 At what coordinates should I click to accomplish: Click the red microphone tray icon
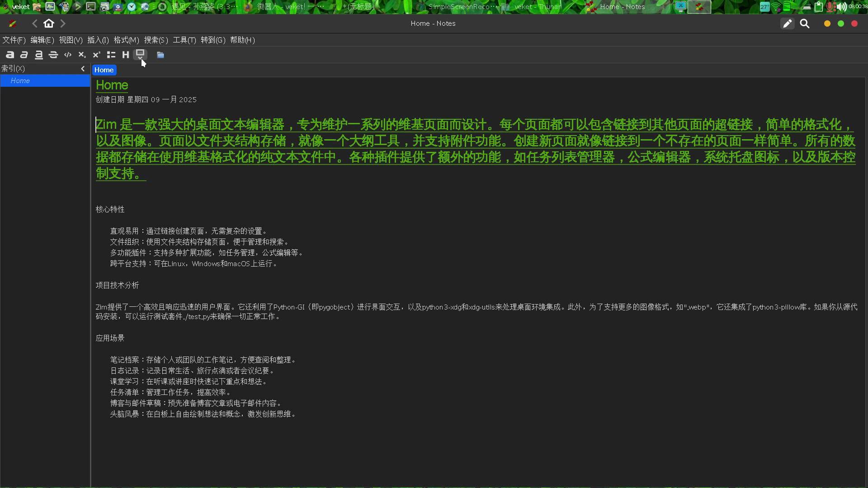pos(830,7)
